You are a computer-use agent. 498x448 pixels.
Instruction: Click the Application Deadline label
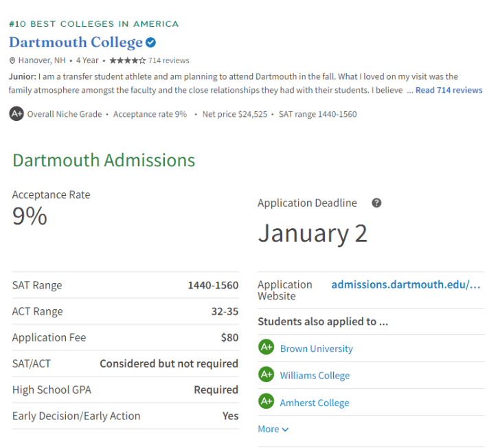(x=308, y=203)
